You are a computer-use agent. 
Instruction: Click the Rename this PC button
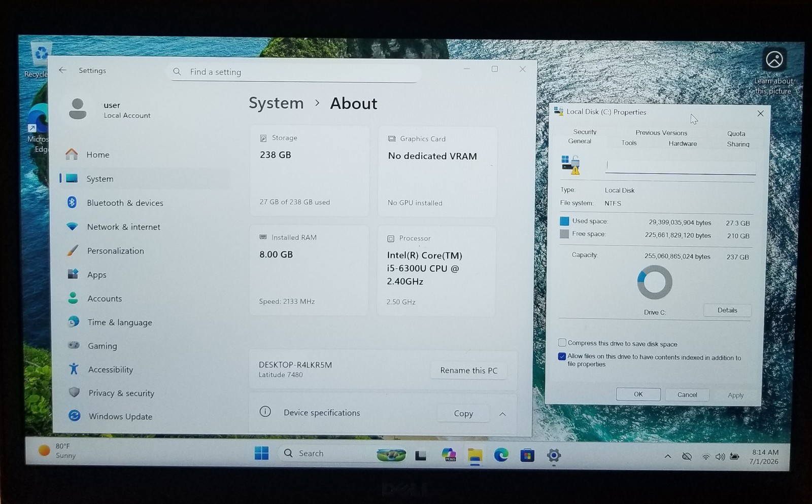tap(468, 370)
